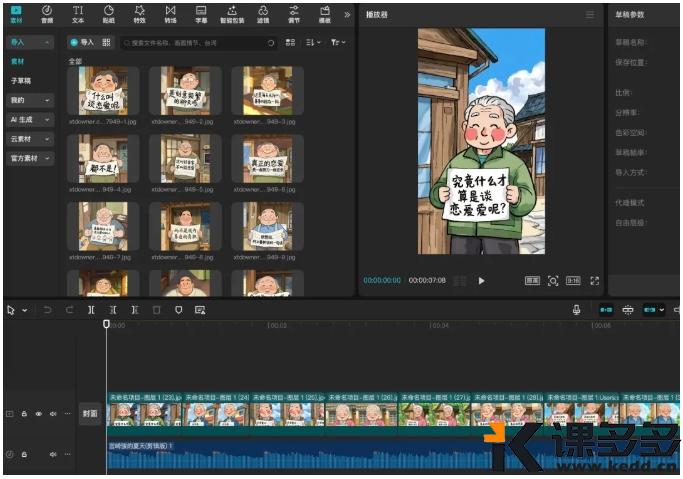Click the 导入 import button with plus
The height and width of the screenshot is (479, 683).
(82, 43)
